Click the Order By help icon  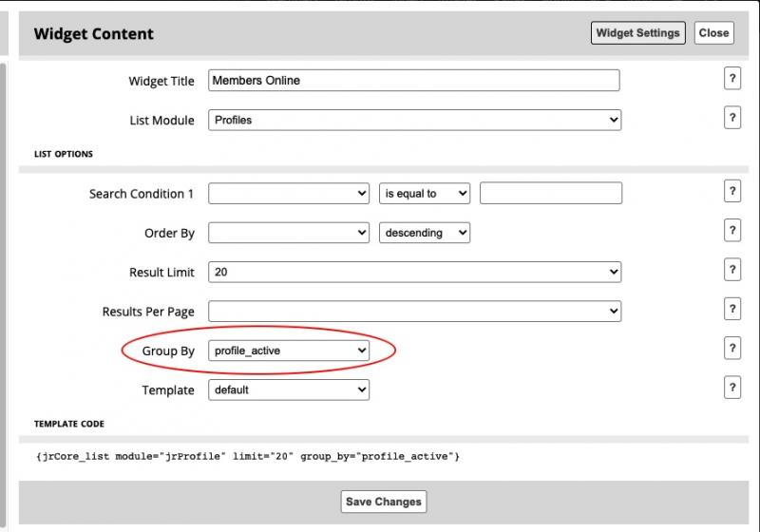point(731,231)
